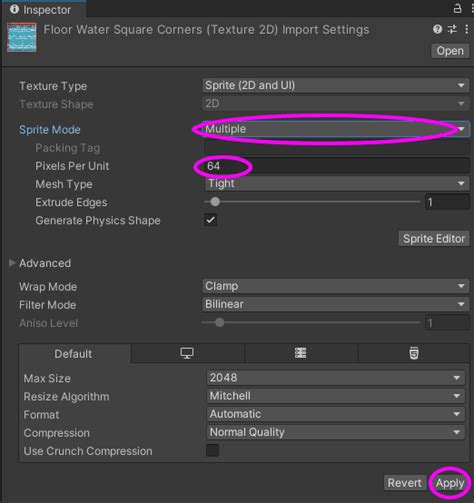474x503 pixels.
Task: Open the presets slider icon
Action: [x=452, y=29]
